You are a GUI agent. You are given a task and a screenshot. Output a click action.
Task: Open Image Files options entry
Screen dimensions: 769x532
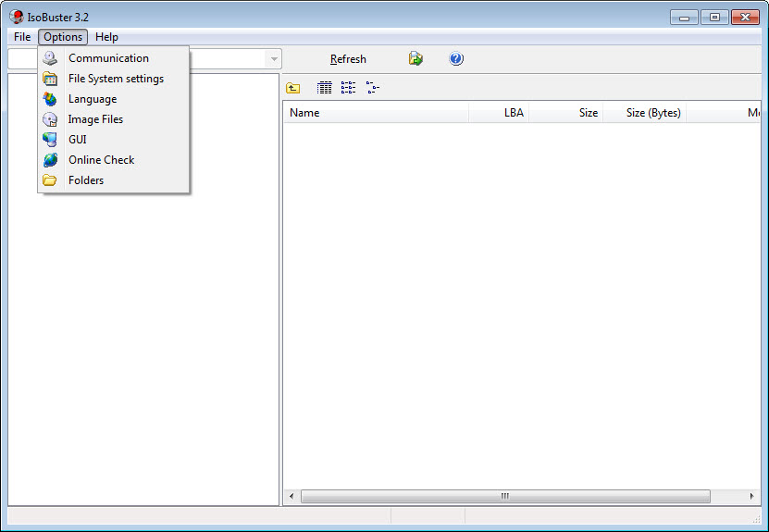pos(113,119)
